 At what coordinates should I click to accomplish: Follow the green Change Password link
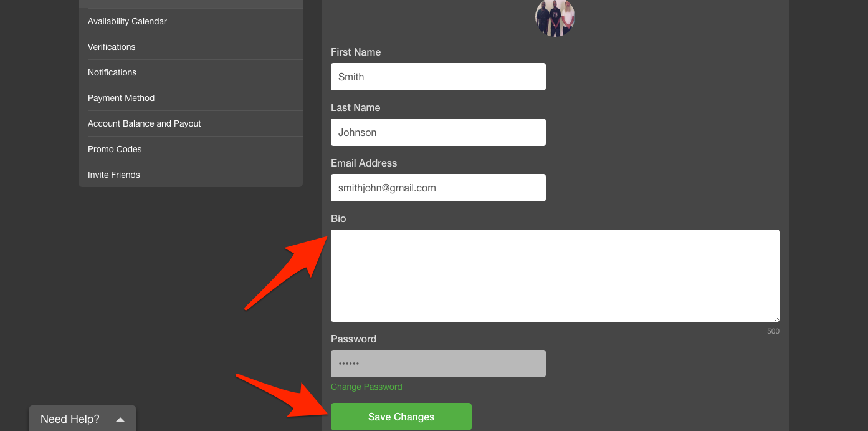pos(366,387)
